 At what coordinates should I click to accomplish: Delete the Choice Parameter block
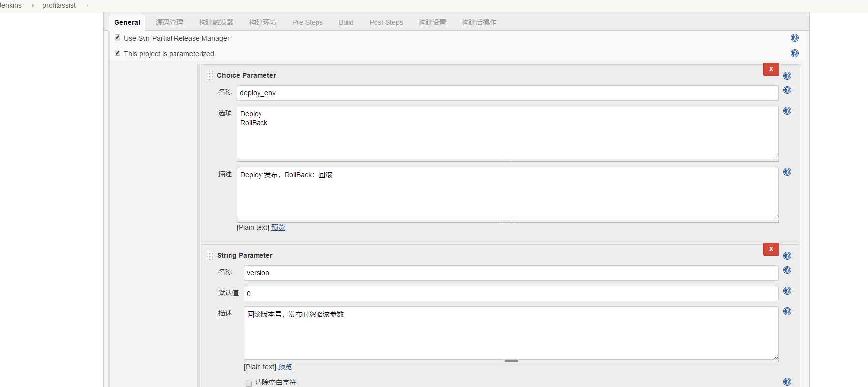click(x=771, y=69)
